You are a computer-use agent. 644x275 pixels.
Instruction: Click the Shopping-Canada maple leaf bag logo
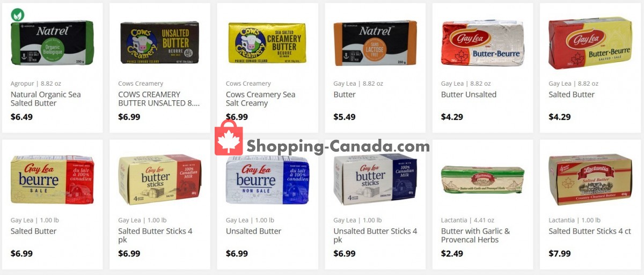[229, 137]
